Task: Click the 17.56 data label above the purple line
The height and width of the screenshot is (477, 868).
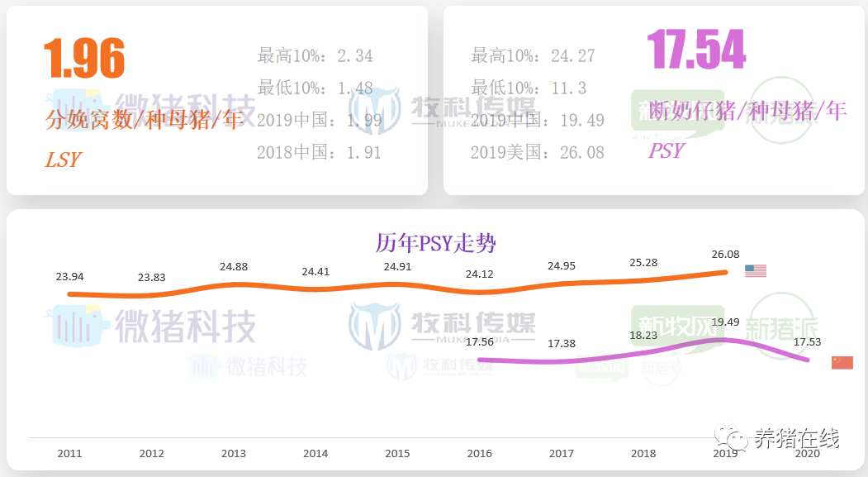Action: coord(479,341)
